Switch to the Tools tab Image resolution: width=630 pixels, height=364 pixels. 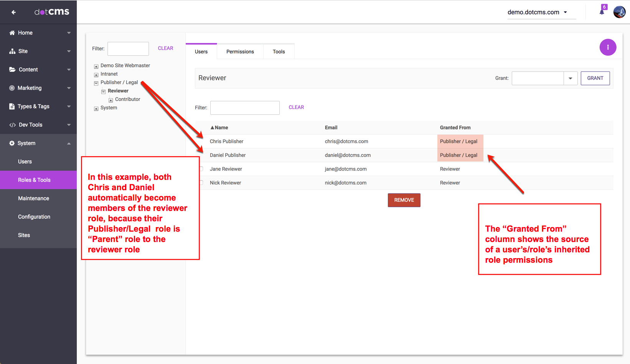pos(279,52)
